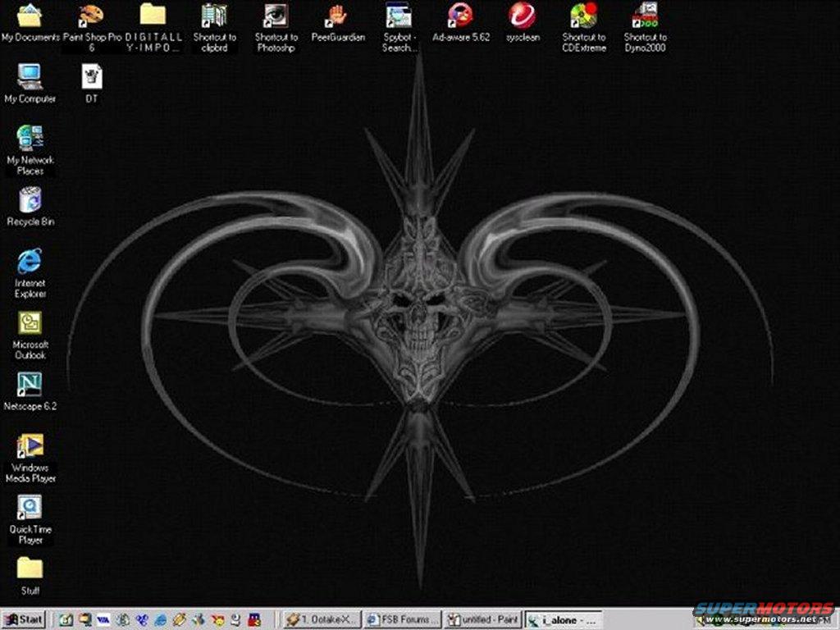The image size is (840, 630).
Task: Select the sysclean desktop icon
Action: click(x=522, y=16)
